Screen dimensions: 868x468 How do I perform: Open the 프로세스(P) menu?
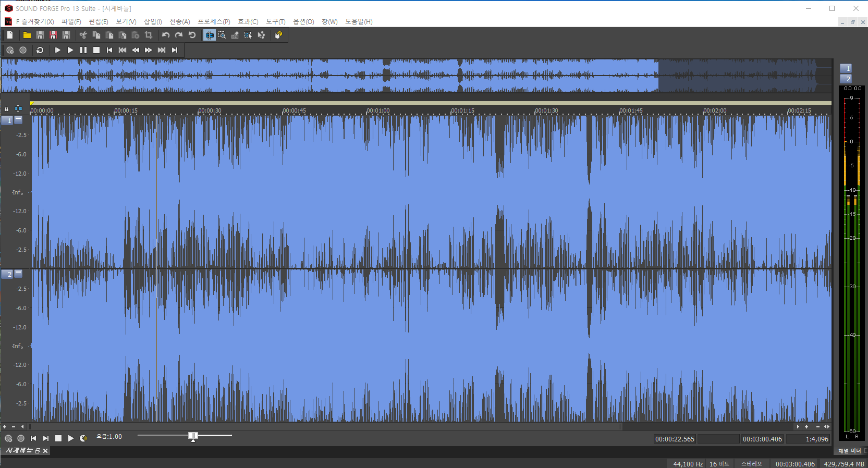[214, 21]
